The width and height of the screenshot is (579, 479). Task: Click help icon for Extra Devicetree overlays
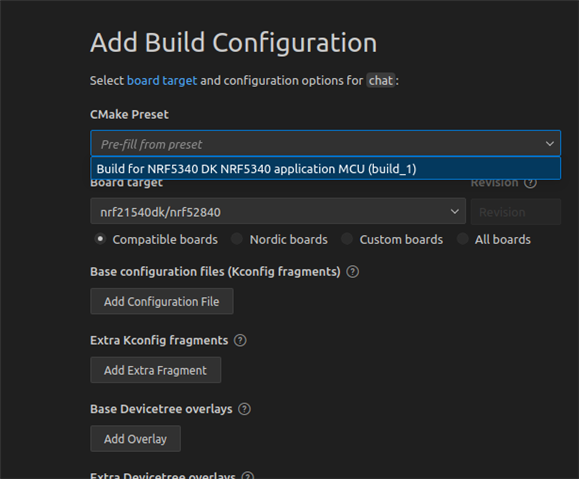click(248, 476)
